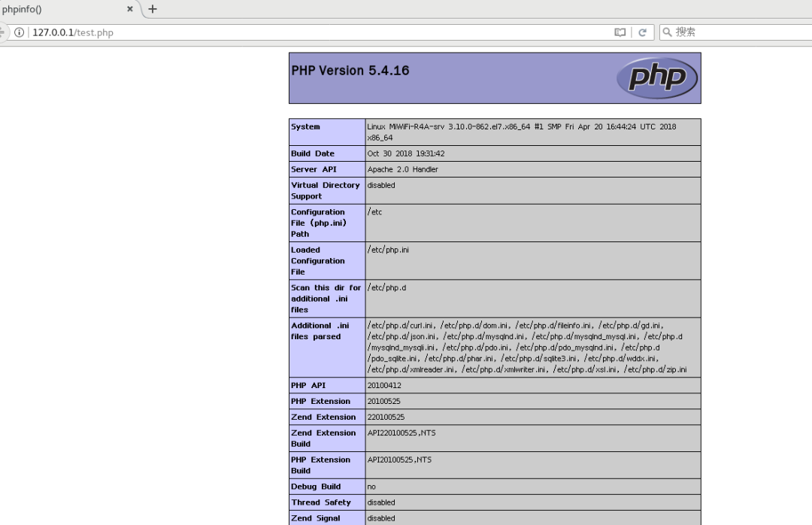812x525 pixels.
Task: Toggle reader view icon in address bar
Action: point(620,32)
